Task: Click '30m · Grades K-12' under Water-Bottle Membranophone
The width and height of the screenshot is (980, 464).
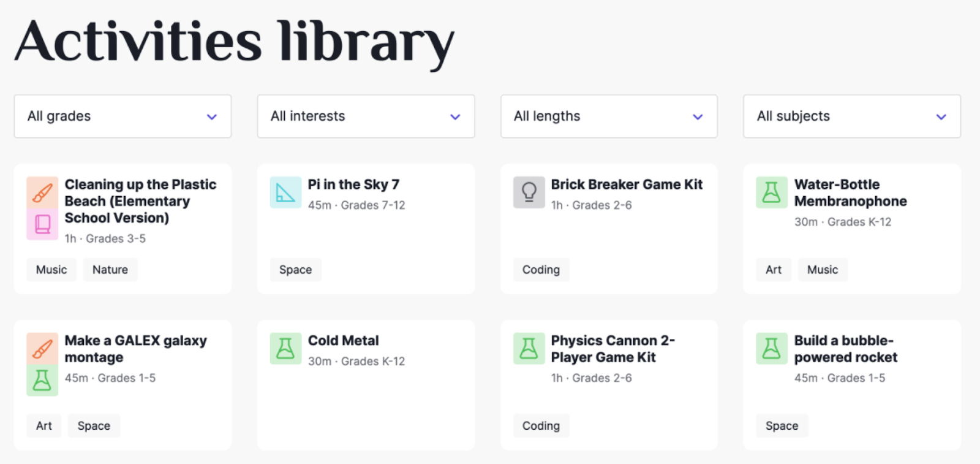Action: click(x=843, y=222)
